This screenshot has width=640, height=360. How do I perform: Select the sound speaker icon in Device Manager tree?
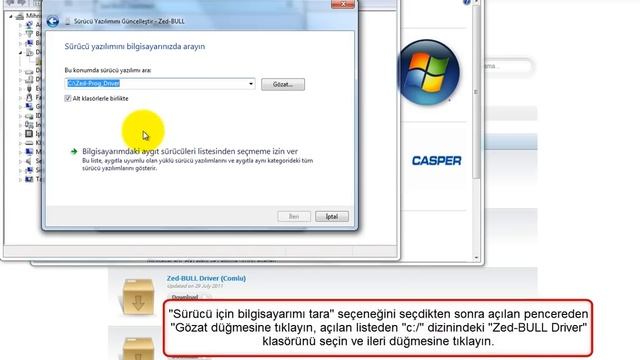click(x=29, y=161)
